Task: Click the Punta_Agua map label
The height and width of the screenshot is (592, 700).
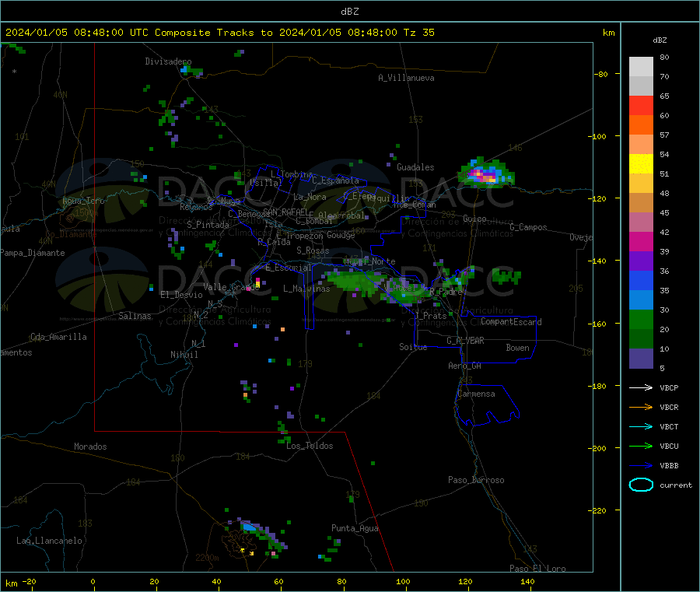Action: pos(355,528)
